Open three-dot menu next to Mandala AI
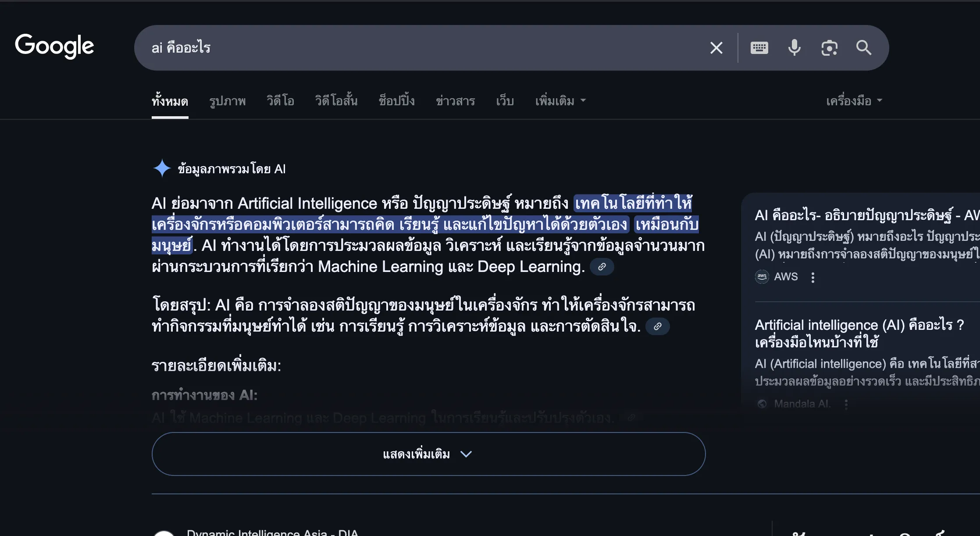 pyautogui.click(x=846, y=404)
